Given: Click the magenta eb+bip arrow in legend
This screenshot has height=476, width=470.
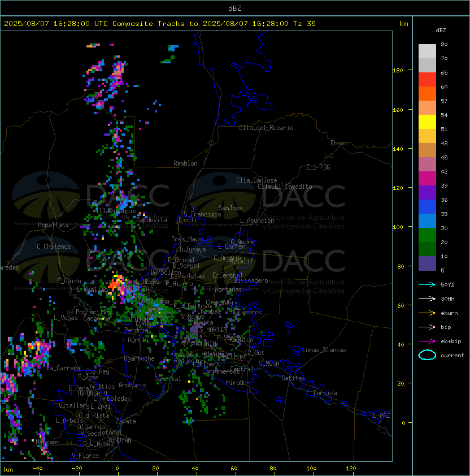Looking at the screenshot, I should click(427, 341).
